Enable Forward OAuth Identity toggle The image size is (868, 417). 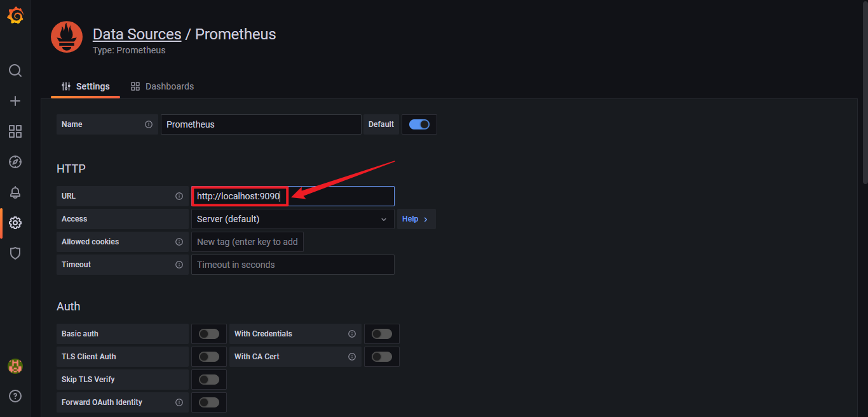tap(209, 402)
